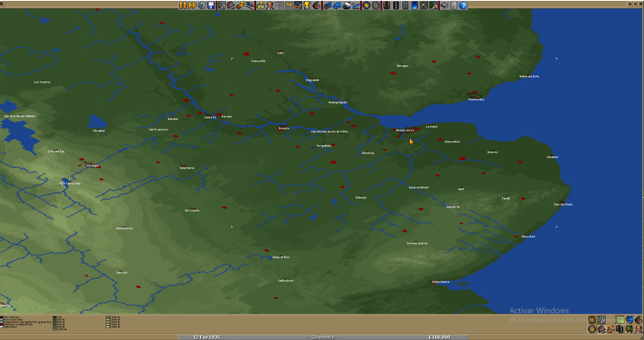Click the Ferrocarriles legend label
This screenshot has width=644, height=340.
tap(13, 320)
